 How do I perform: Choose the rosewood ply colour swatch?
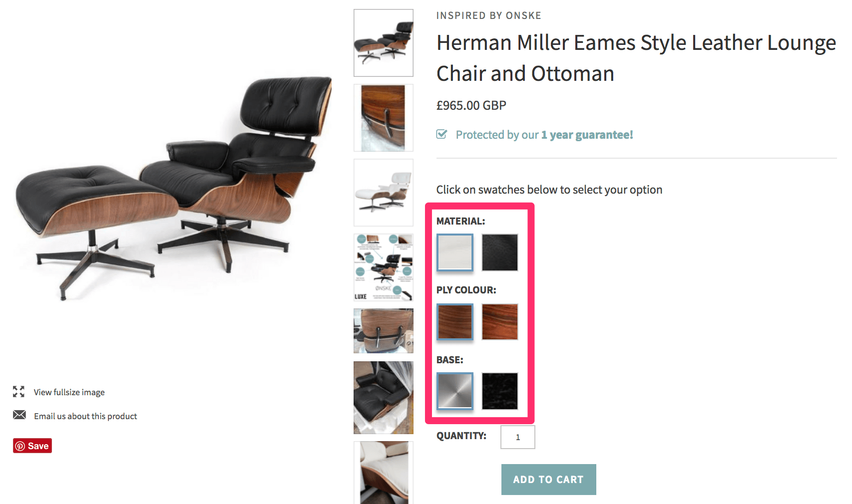pos(500,322)
